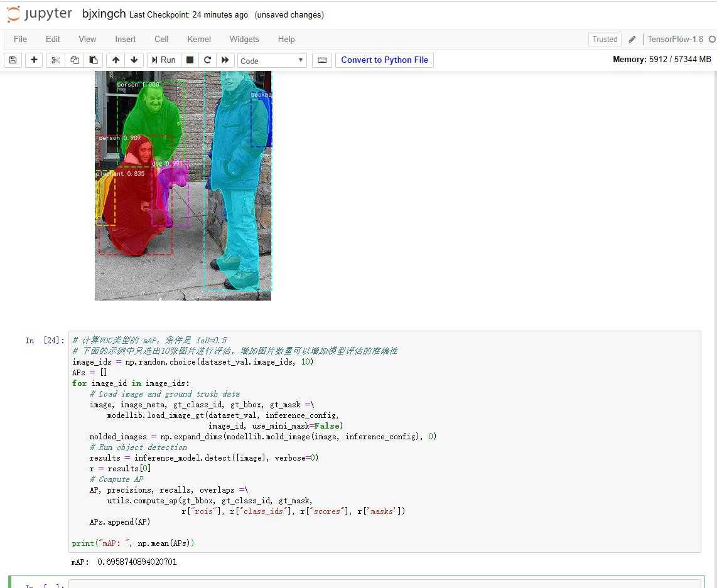The image size is (717, 588).
Task: Click the Last Checkpoint status text
Action: 188,14
